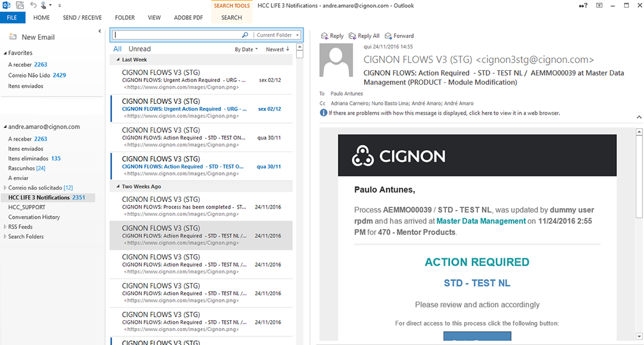Follow the Master Data Management link

coord(481,221)
